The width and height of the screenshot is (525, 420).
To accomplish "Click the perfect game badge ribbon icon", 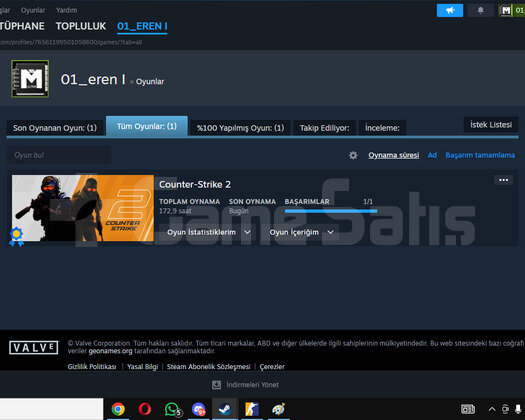I will click(x=16, y=236).
